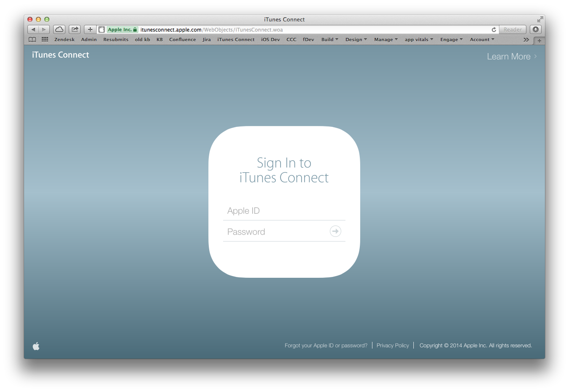Image resolution: width=569 pixels, height=392 pixels.
Task: Open the Downloads arrow icon
Action: (536, 30)
